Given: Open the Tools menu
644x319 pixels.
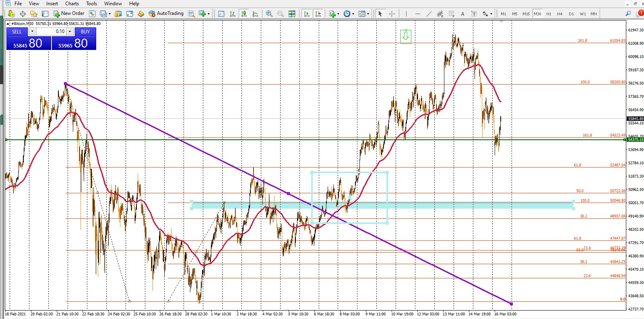Looking at the screenshot, I should click(x=92, y=4).
